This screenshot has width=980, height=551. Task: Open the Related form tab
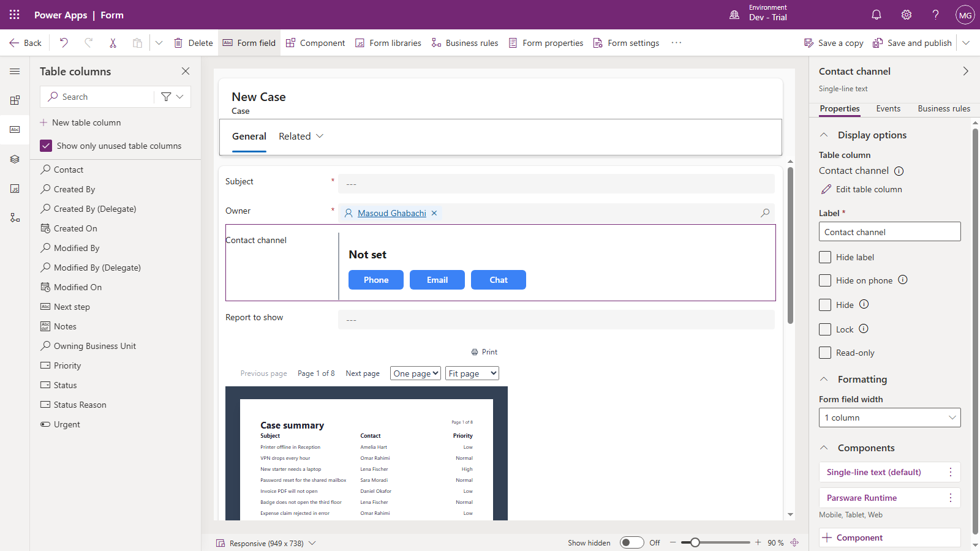(x=301, y=136)
